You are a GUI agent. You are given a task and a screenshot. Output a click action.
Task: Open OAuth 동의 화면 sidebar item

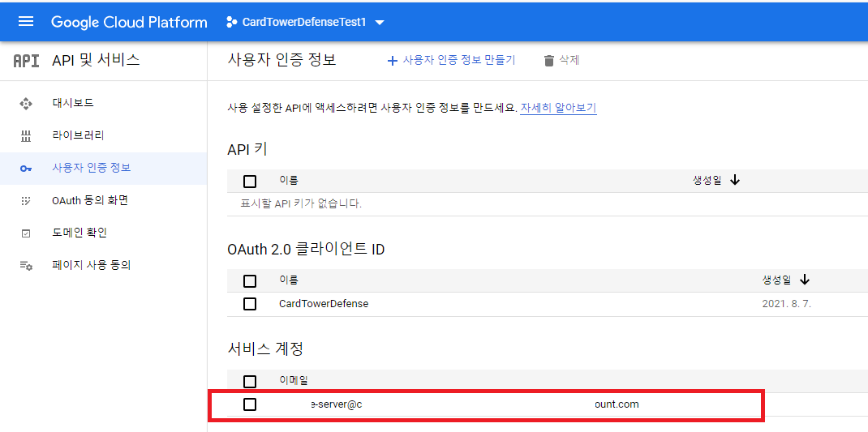(90, 200)
